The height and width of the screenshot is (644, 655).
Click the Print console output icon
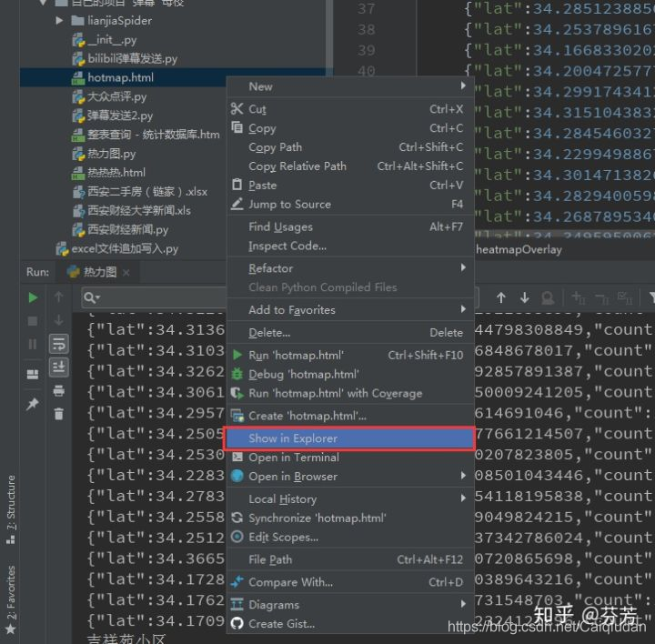point(58,390)
